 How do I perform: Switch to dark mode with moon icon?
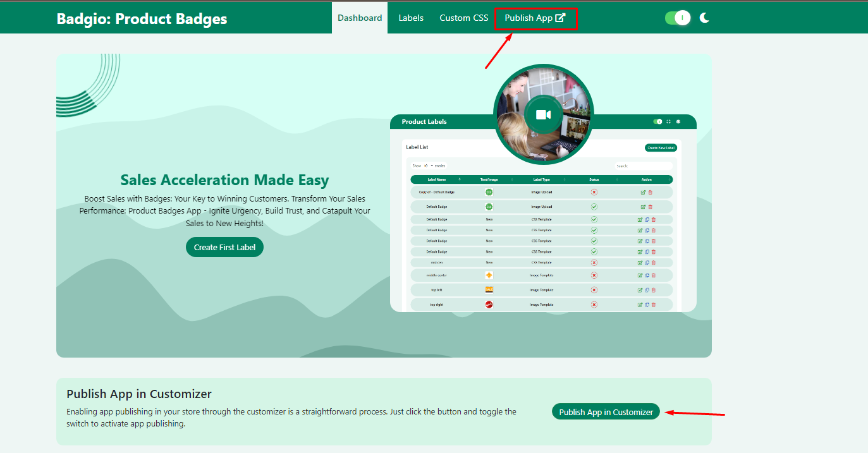click(705, 18)
